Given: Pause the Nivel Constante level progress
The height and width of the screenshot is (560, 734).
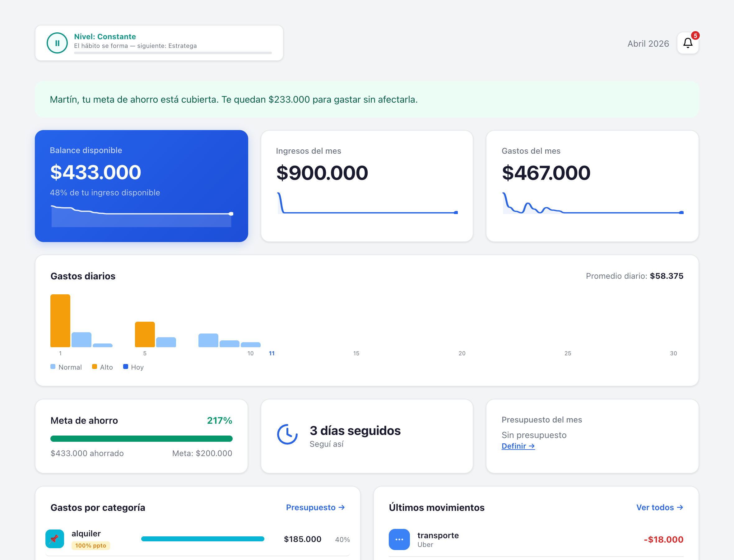Looking at the screenshot, I should [57, 43].
